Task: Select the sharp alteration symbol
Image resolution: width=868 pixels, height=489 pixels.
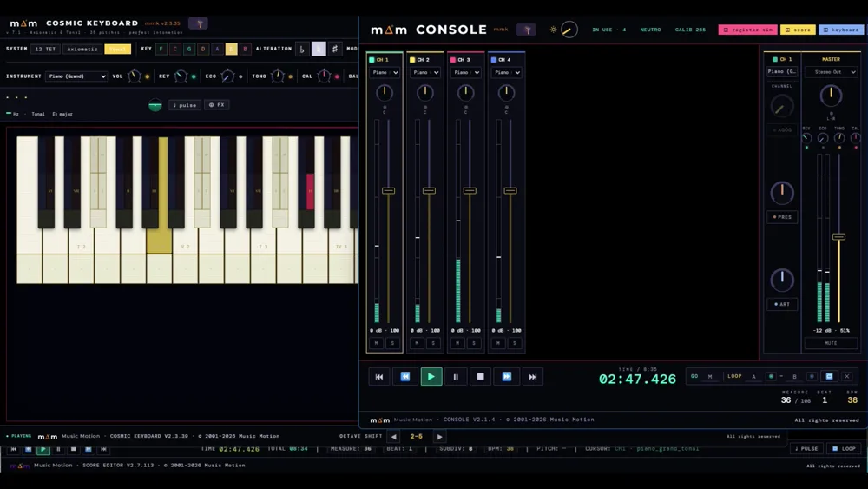Action: [335, 49]
